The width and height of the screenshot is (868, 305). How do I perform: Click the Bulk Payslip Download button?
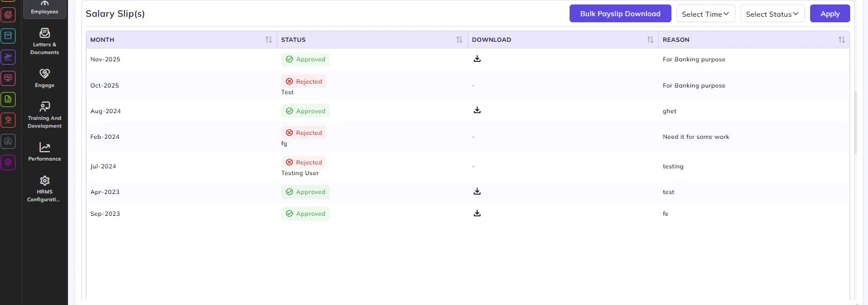pos(620,14)
